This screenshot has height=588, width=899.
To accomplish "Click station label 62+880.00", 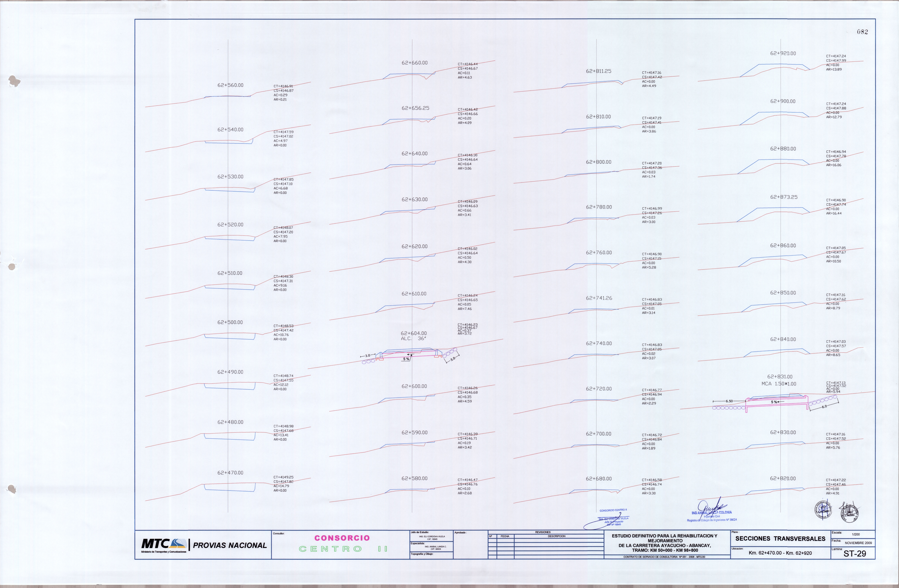I will click(783, 149).
